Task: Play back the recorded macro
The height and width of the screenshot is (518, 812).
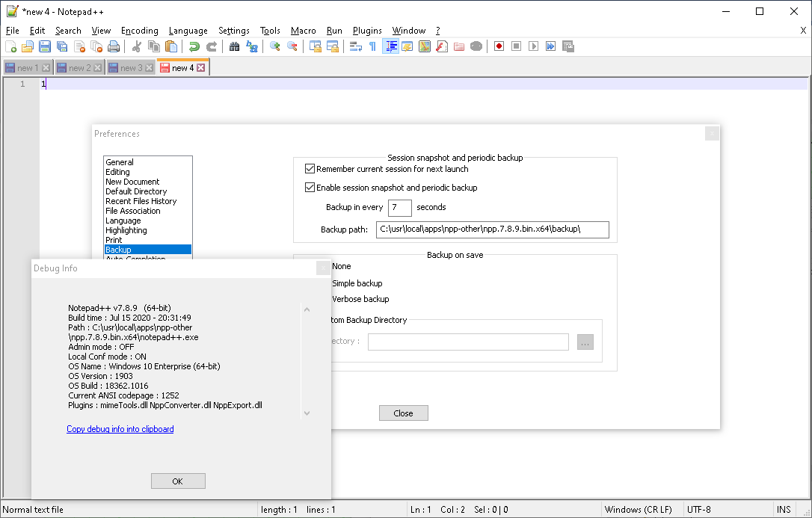Action: point(533,46)
